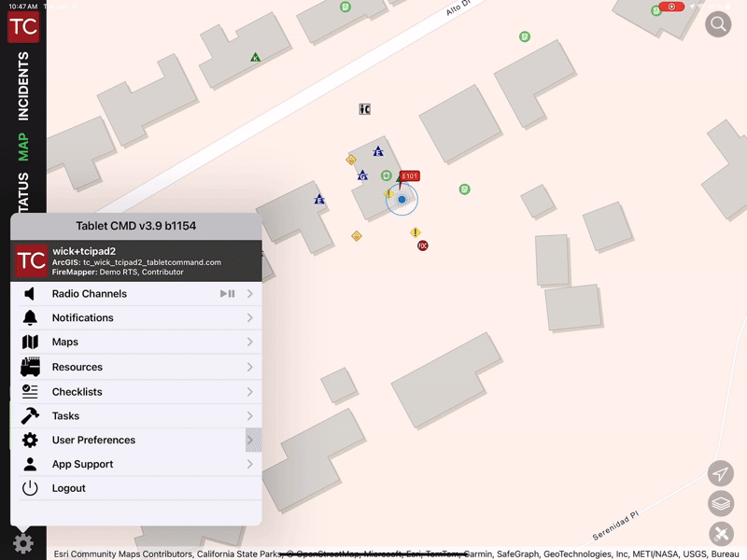
Task: Tap the red FDC map marker
Action: tap(423, 245)
